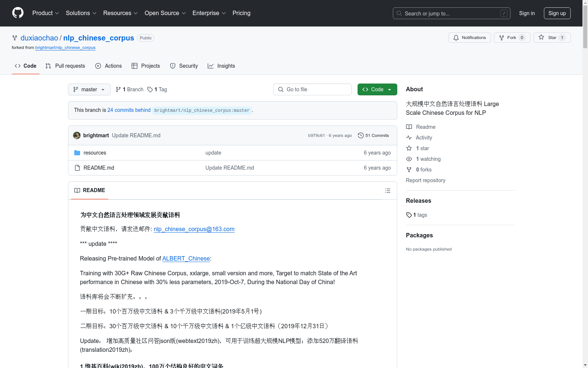Open the Update README.md commit message
Screen dimensions: 588x368
(x=136, y=135)
